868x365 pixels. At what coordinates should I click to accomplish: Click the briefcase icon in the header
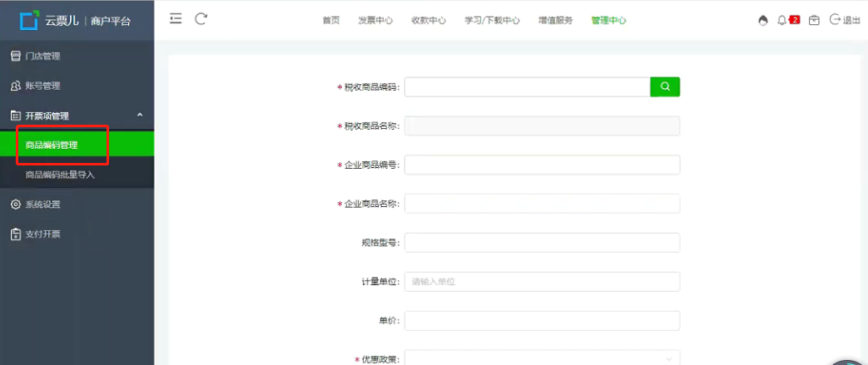click(x=814, y=21)
